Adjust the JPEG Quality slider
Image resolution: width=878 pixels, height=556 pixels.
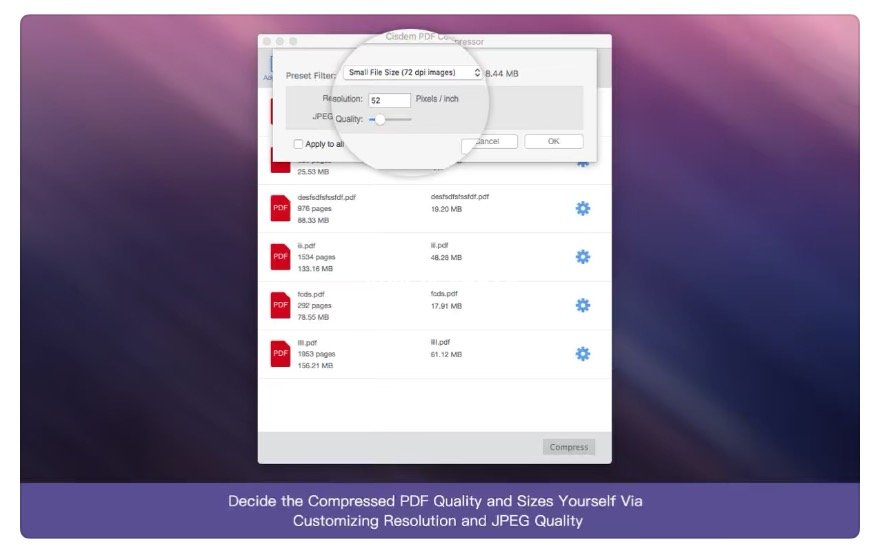[390, 119]
